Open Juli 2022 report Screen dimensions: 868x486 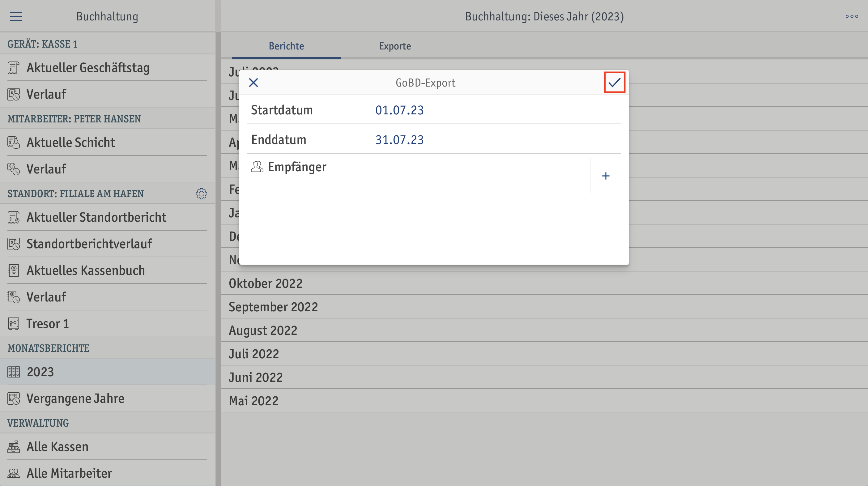point(544,354)
